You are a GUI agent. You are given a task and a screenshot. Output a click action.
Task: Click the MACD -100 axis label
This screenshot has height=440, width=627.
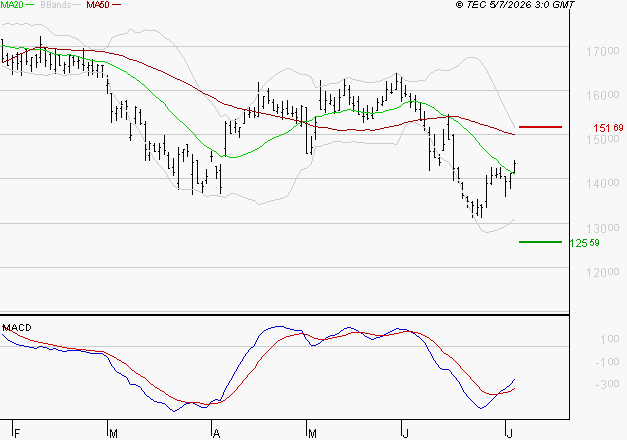pyautogui.click(x=607, y=362)
